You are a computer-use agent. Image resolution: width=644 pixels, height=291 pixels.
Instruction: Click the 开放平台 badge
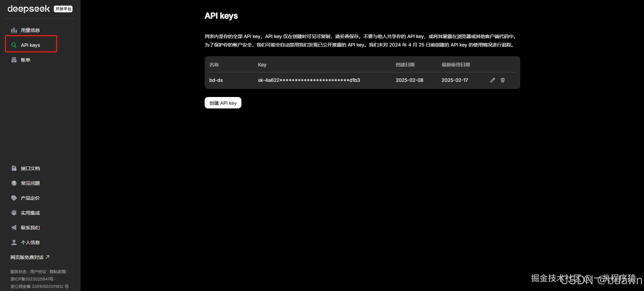click(x=63, y=9)
